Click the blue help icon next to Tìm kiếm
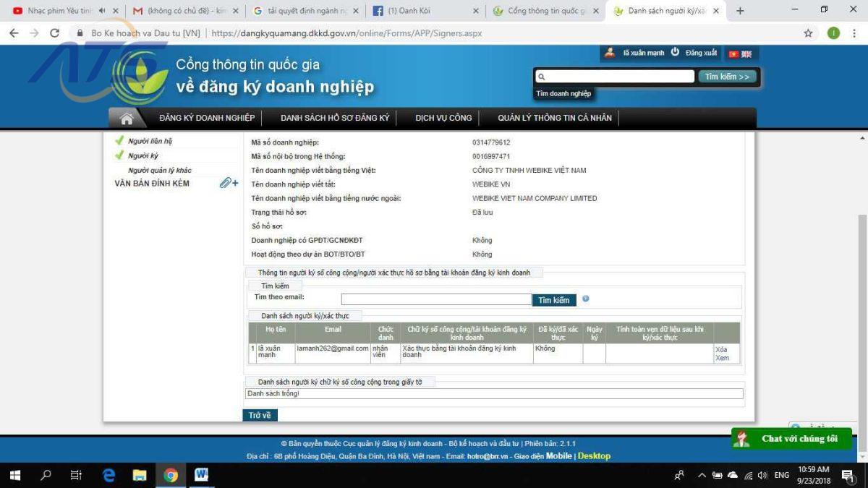This screenshot has width=868, height=488. (x=585, y=299)
